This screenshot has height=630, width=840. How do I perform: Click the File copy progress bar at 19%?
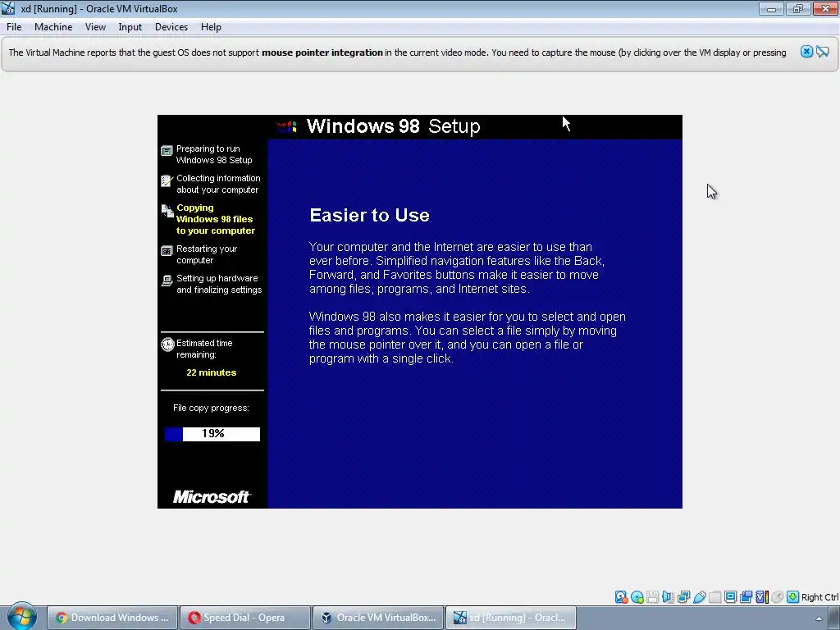[x=212, y=434]
